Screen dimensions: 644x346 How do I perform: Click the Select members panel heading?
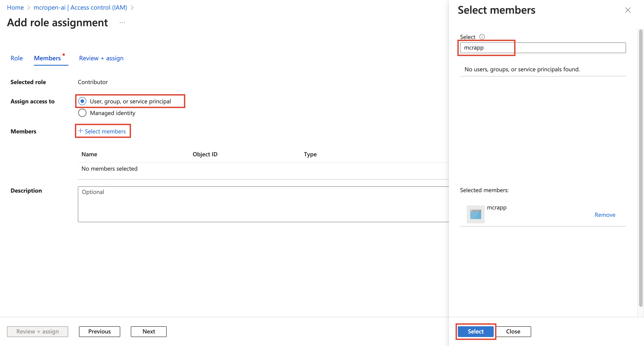point(496,10)
